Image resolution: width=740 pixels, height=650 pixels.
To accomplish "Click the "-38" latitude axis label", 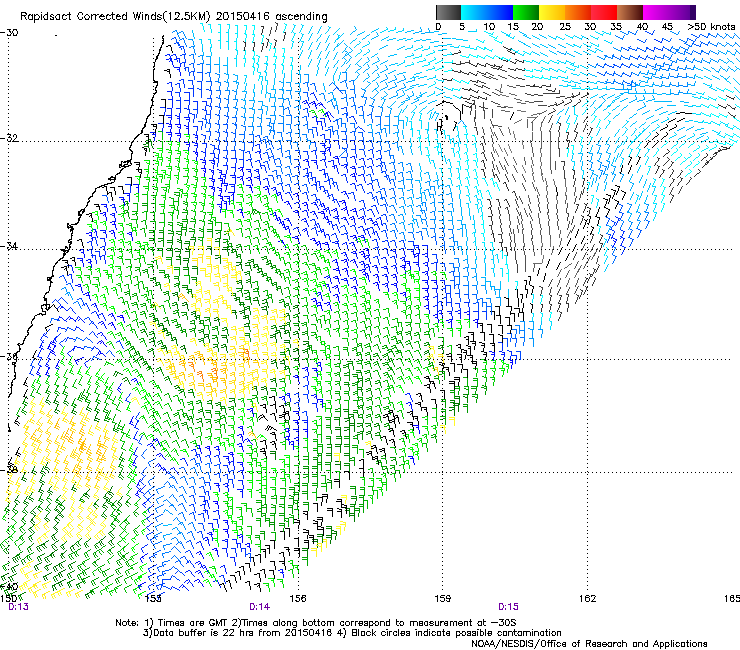I will click(x=9, y=470).
